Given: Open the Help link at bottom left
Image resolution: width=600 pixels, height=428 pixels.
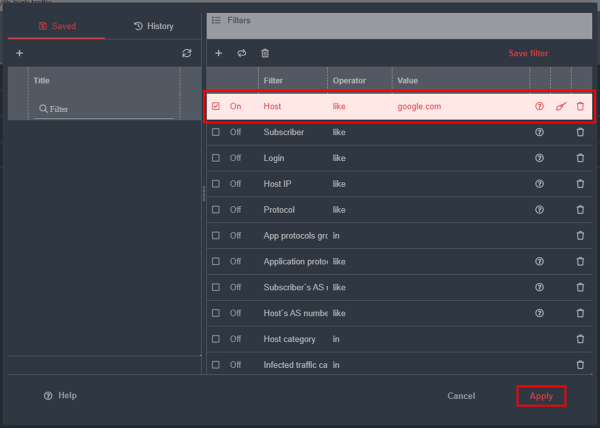Looking at the screenshot, I should click(60, 396).
